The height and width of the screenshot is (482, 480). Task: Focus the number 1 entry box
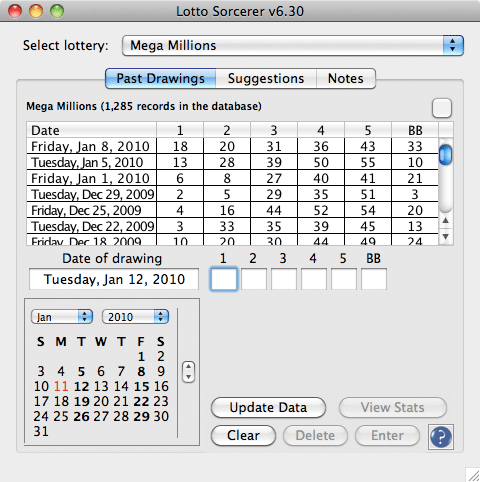click(224, 279)
